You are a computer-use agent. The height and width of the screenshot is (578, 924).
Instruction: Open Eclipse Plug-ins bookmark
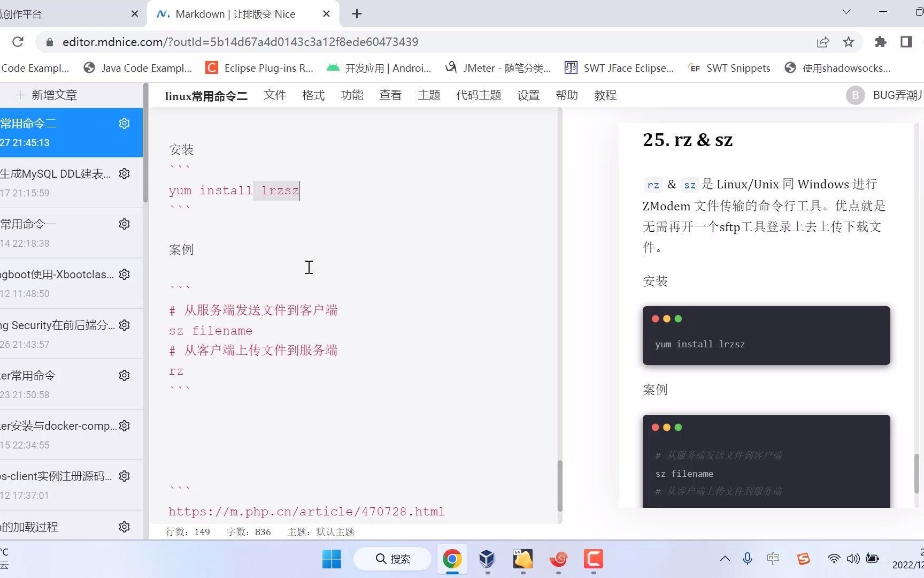pos(260,68)
